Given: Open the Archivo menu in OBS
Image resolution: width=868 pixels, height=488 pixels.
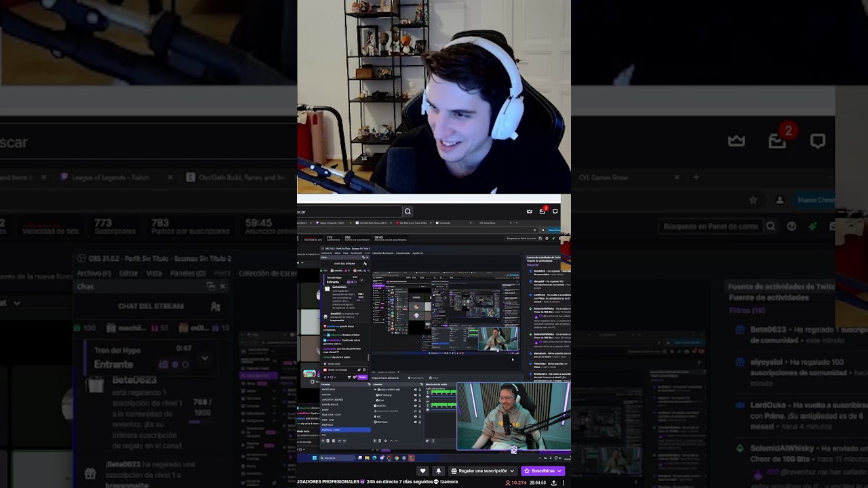Looking at the screenshot, I should pos(327,253).
